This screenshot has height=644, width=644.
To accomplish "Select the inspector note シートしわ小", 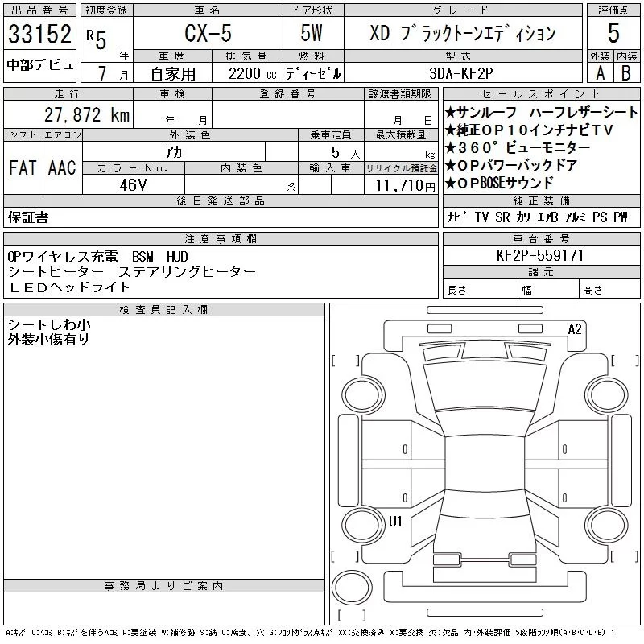I will pos(49,325).
